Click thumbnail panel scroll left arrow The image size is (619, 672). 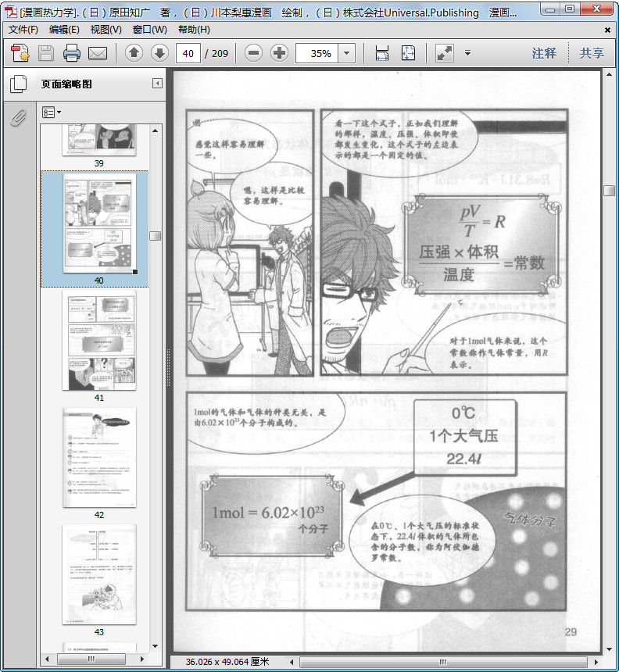[x=47, y=659]
